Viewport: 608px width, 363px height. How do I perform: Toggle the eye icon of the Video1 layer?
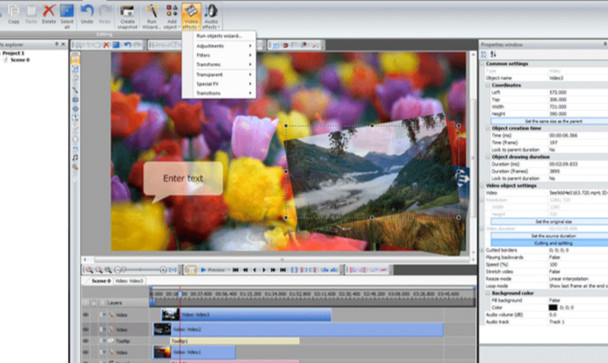tap(86, 352)
